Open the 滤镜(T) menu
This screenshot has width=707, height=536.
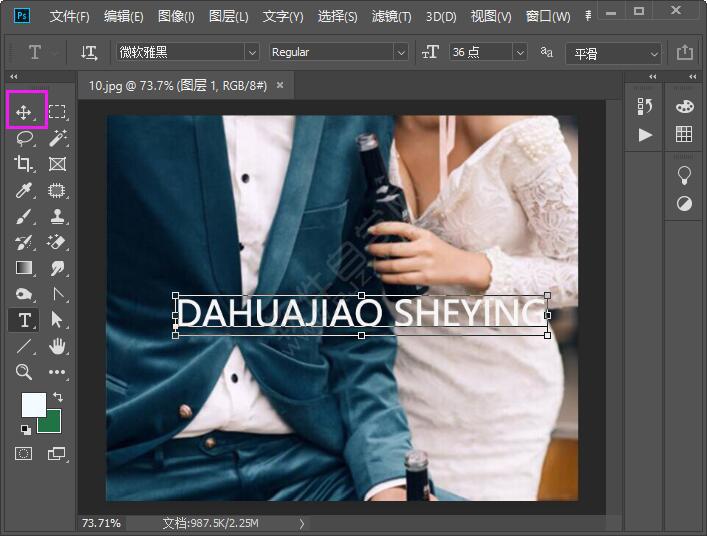click(392, 17)
